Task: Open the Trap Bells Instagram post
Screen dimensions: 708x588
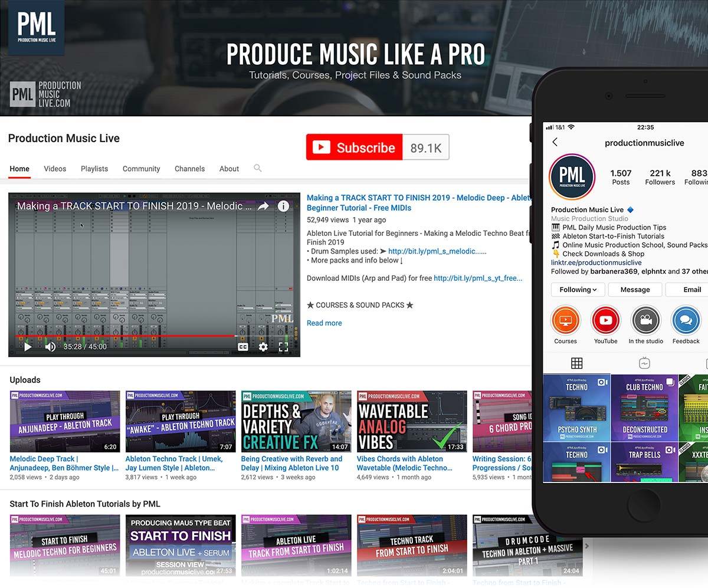Action: (x=644, y=462)
